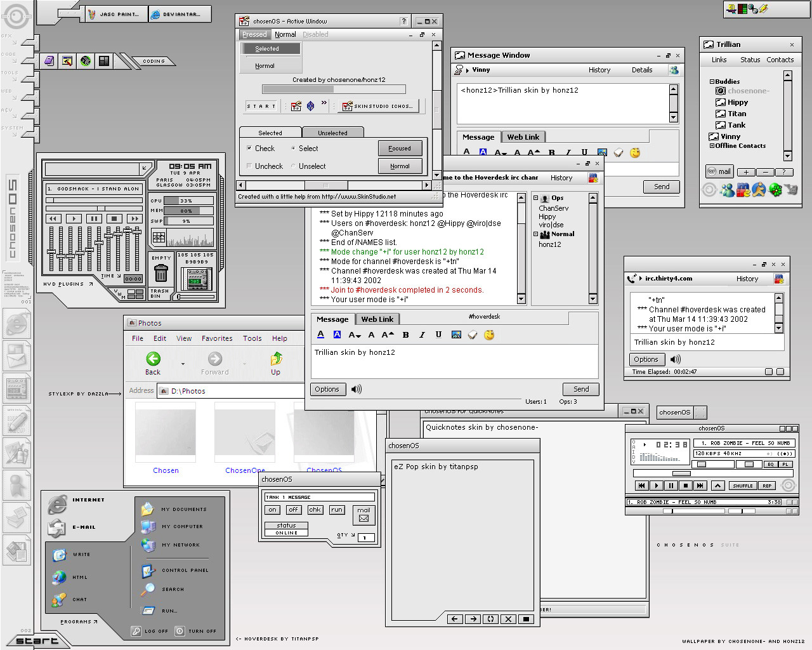Choose the Select radio button
The width and height of the screenshot is (812, 650).
293,149
